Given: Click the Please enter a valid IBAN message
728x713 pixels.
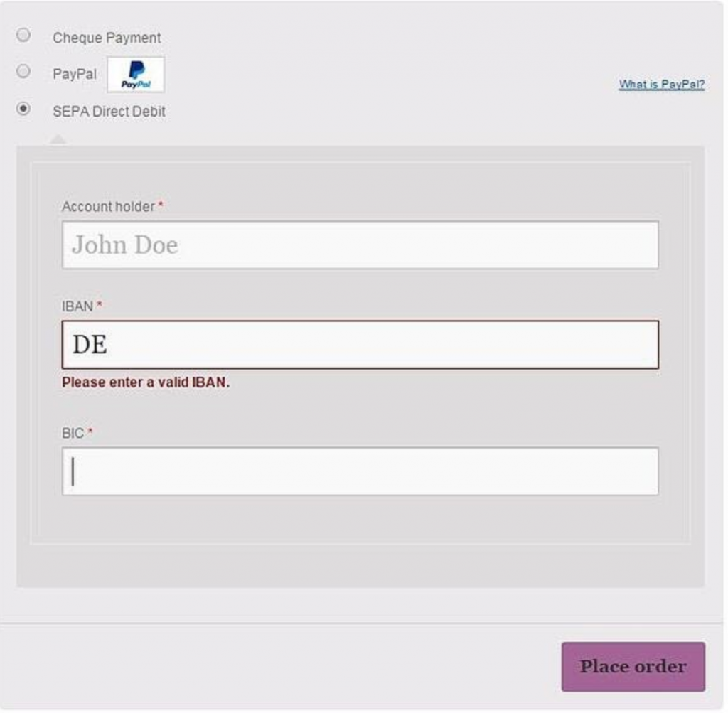Looking at the screenshot, I should [146, 382].
